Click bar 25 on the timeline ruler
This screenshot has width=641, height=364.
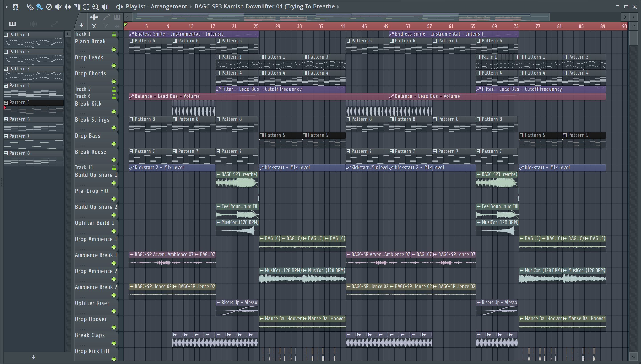(256, 26)
